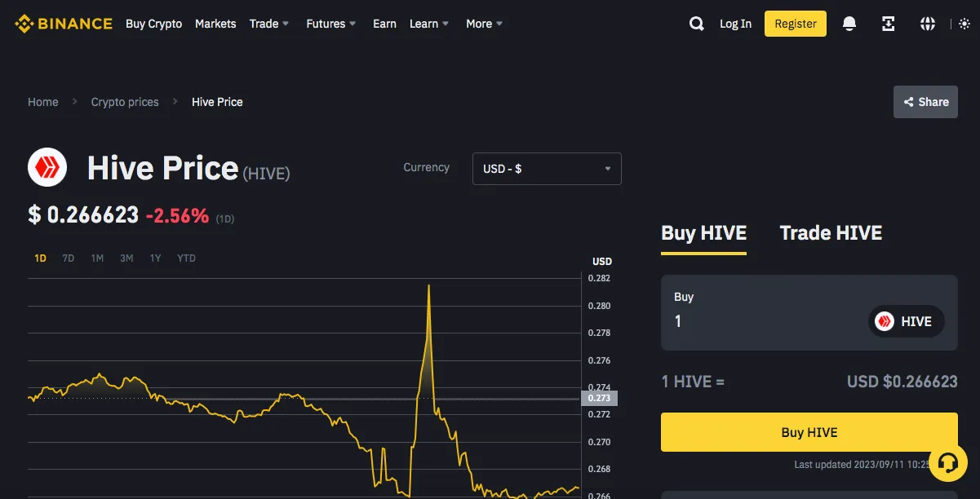Click the -2.56% change value
Image resolution: width=980 pixels, height=499 pixels.
click(177, 216)
